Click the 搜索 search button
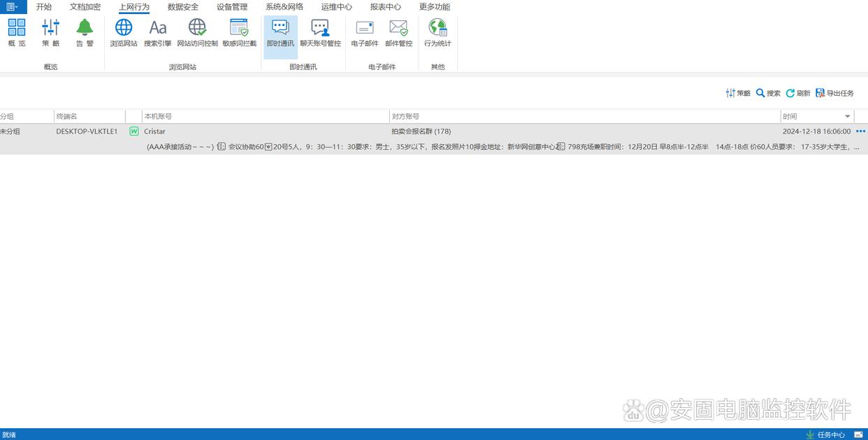Viewport: 868px width, 440px height. coord(768,93)
